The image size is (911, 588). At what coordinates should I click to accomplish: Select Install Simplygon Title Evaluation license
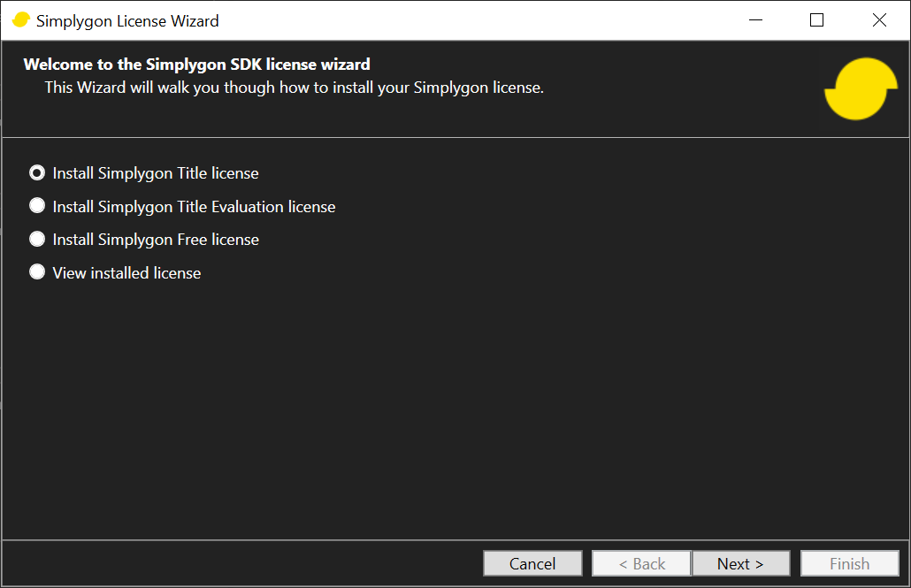(x=36, y=205)
